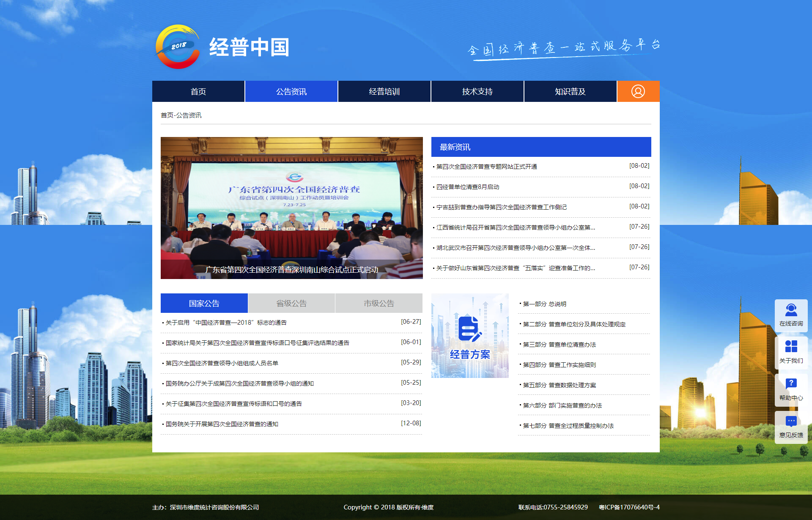
Task: Click the 意见反馈 feedback icon
Action: coord(791,426)
